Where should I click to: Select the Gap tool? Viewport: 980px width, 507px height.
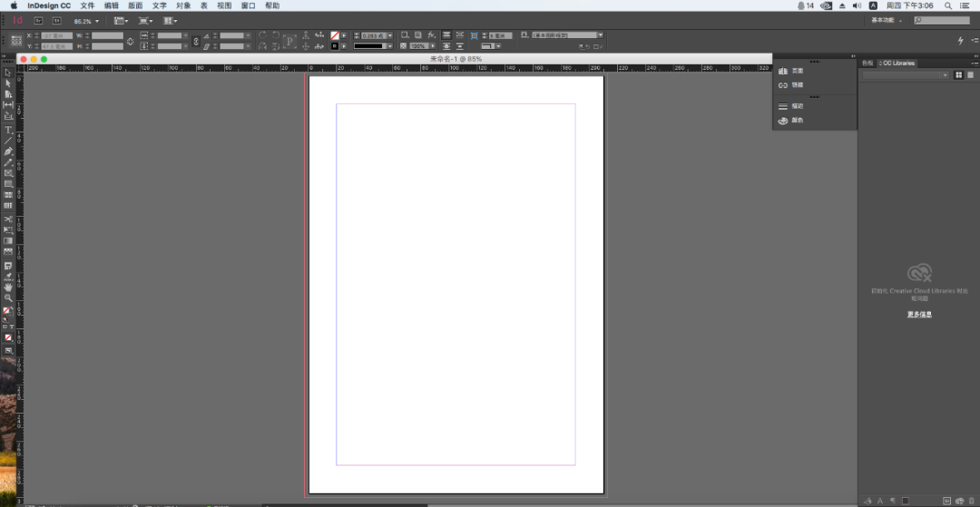[x=8, y=105]
